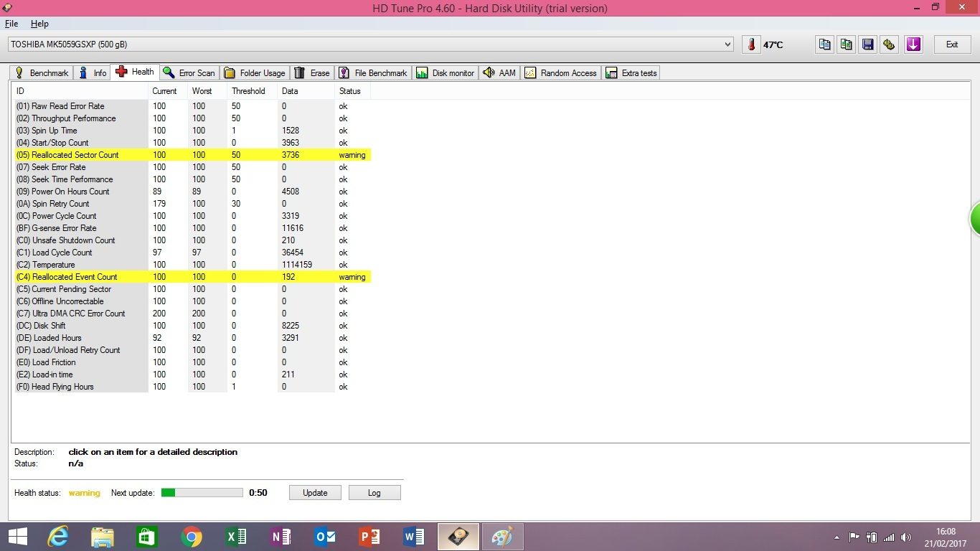
Task: Select the Spin Retry Count row
Action: tap(192, 204)
